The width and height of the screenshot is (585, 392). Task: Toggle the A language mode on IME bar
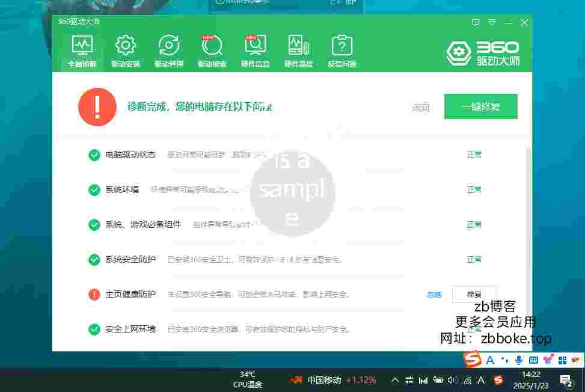490,360
